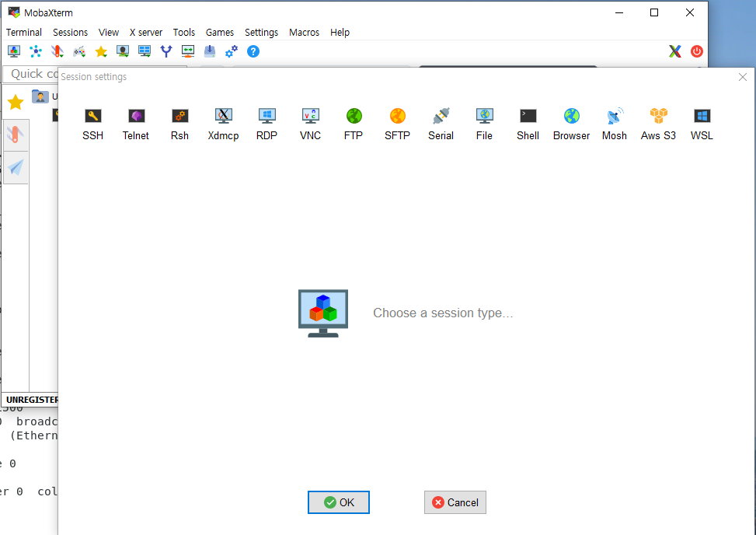Open the Help menu

tap(340, 33)
